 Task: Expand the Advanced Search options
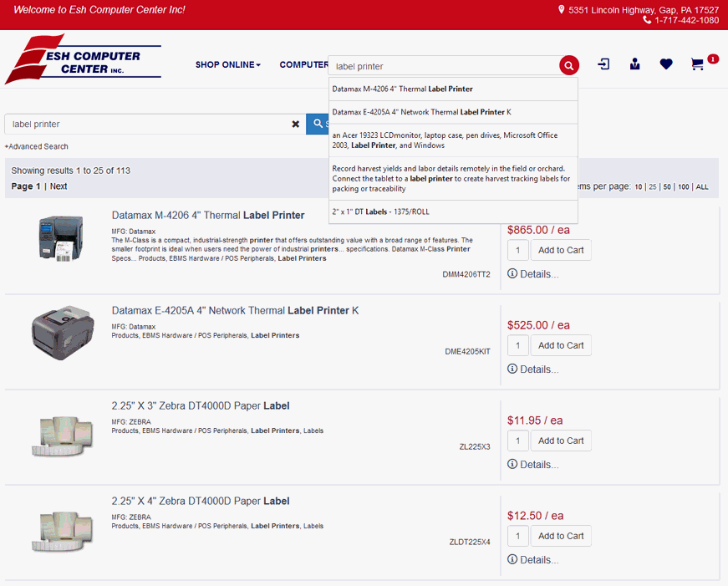click(x=37, y=146)
